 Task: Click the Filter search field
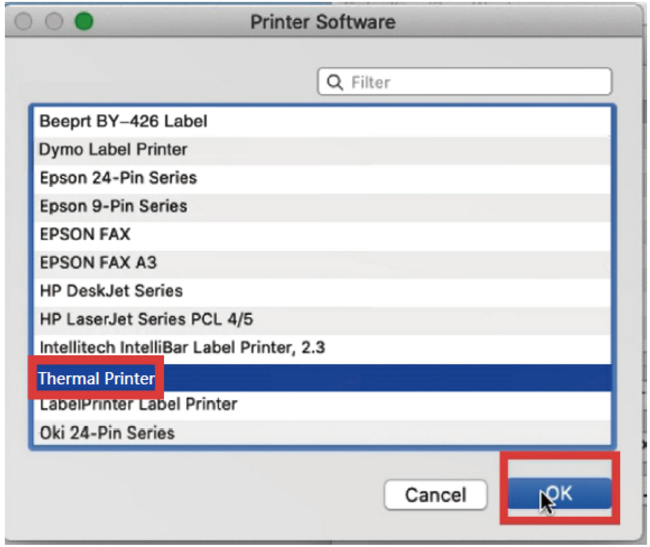click(x=464, y=82)
